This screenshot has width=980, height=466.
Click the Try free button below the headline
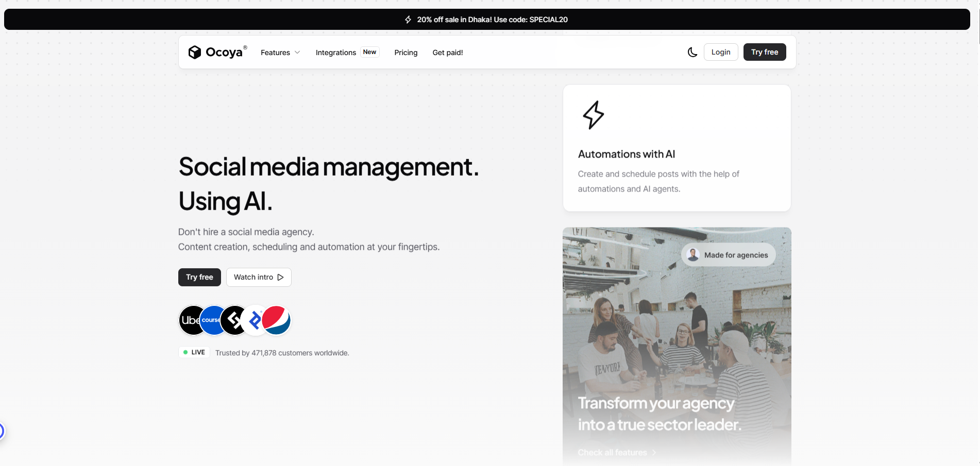click(x=199, y=277)
